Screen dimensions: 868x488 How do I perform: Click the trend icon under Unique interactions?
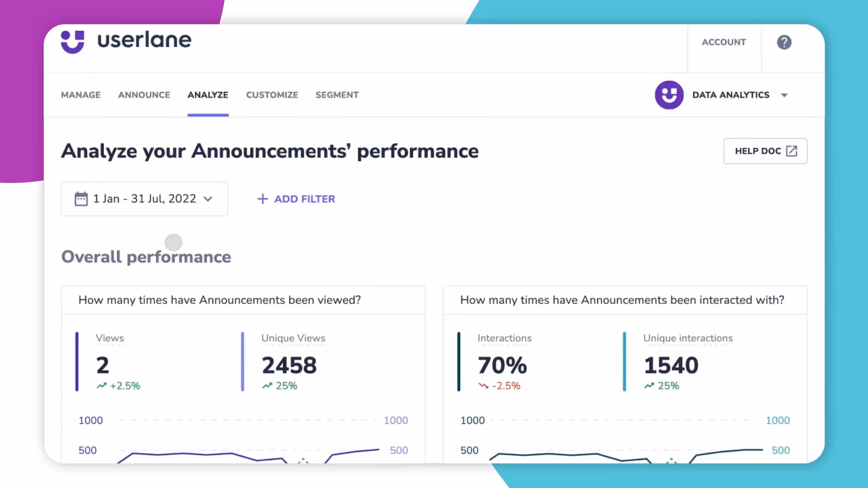[x=649, y=386]
